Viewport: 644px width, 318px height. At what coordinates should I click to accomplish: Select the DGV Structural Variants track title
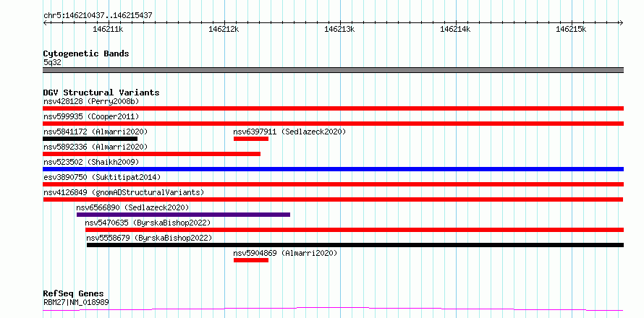click(101, 93)
